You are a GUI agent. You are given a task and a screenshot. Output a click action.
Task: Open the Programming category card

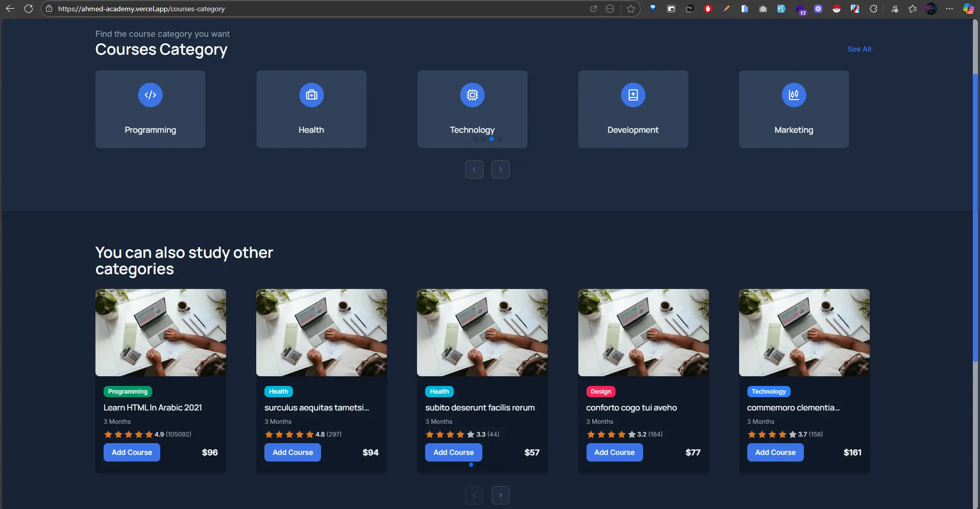pos(150,109)
